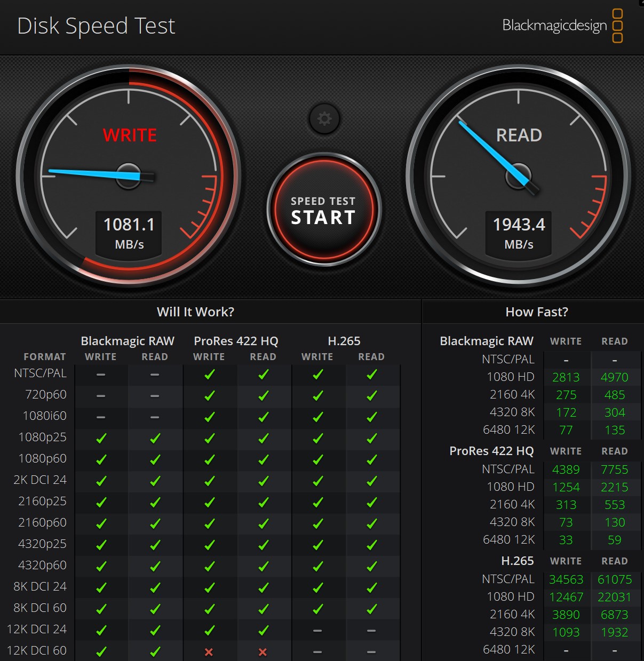The image size is (644, 661).
Task: Click H.265 NTSC/PAL read value 61075
Action: [x=614, y=579]
